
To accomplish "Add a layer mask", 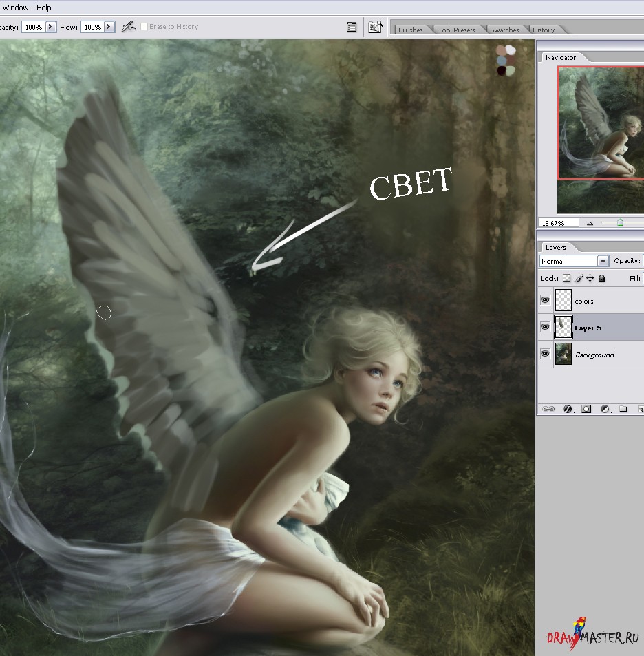I will pyautogui.click(x=586, y=409).
